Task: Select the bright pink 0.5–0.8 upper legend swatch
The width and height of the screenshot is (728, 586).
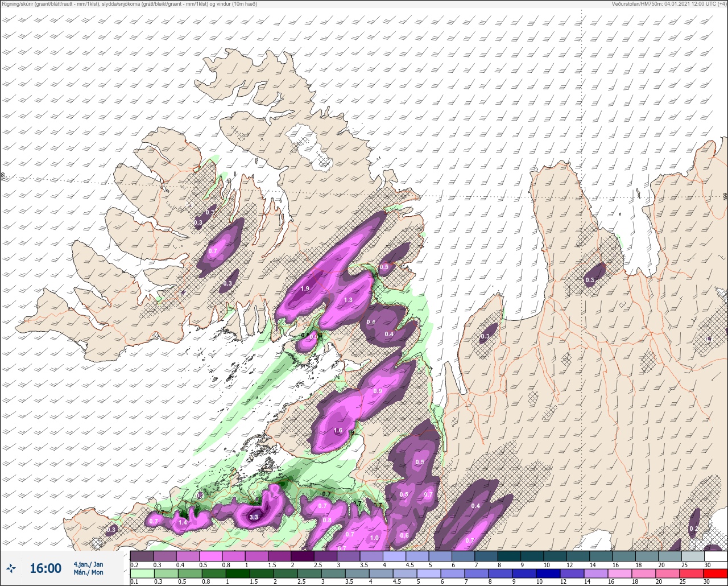Action: click(210, 556)
